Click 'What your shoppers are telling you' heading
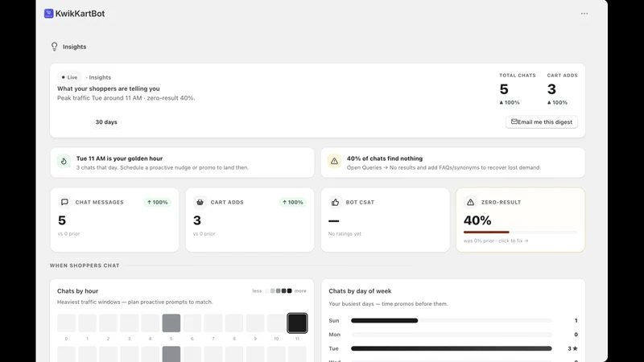 coord(109,88)
